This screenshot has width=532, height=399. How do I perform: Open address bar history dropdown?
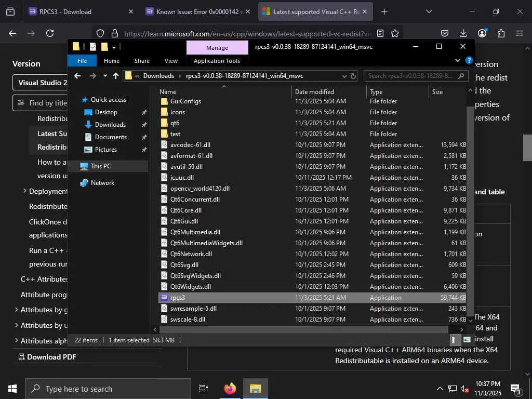[344, 76]
